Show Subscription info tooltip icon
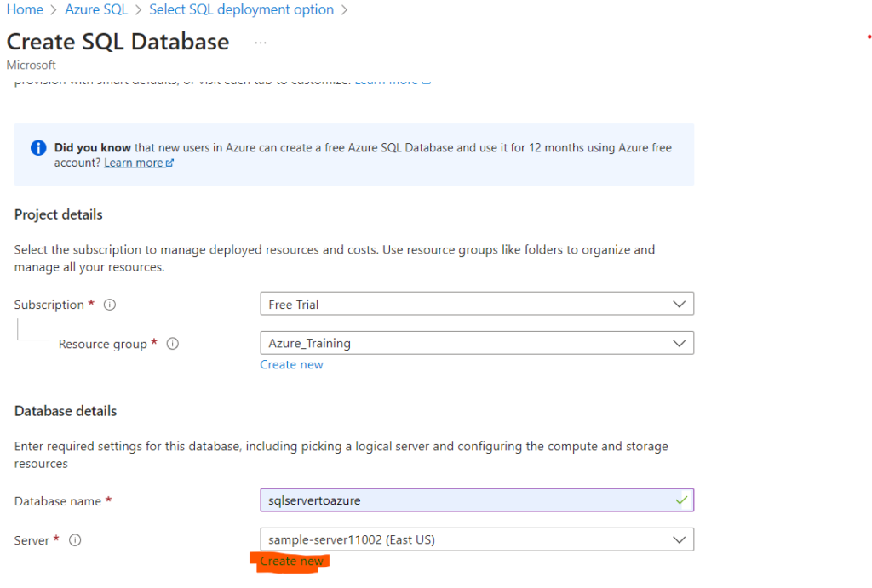The height and width of the screenshot is (588, 872). [110, 305]
